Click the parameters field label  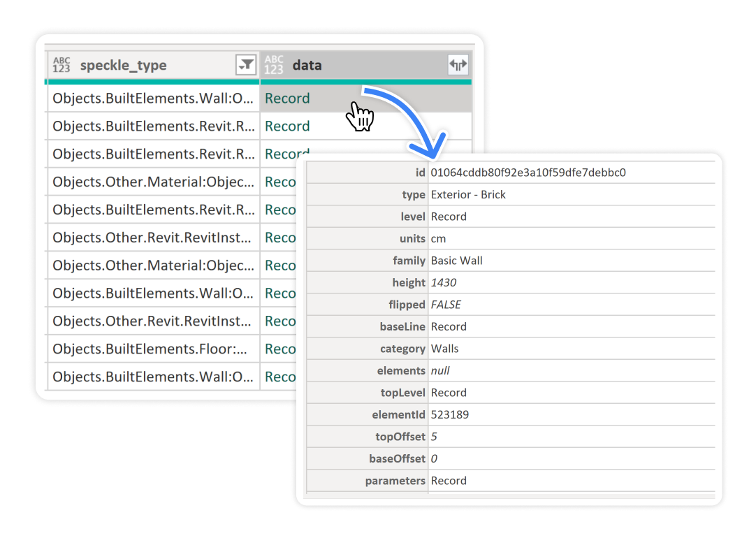pyautogui.click(x=395, y=481)
